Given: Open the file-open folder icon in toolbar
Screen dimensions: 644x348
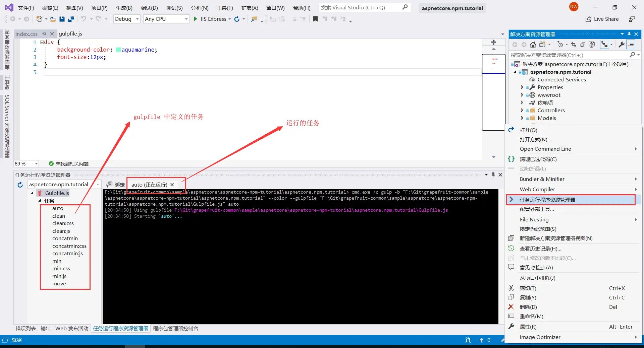Looking at the screenshot, I should tap(53, 19).
